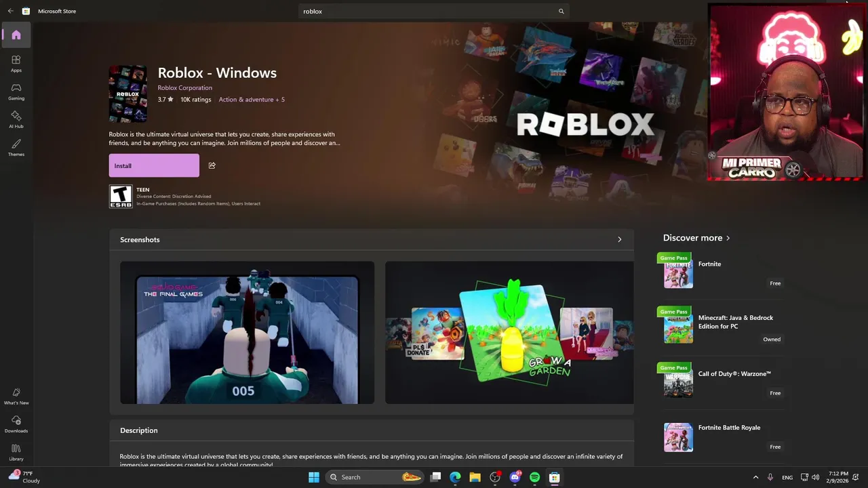Screen dimensions: 868x488
Task: Click the Description section heading
Action: (139, 430)
